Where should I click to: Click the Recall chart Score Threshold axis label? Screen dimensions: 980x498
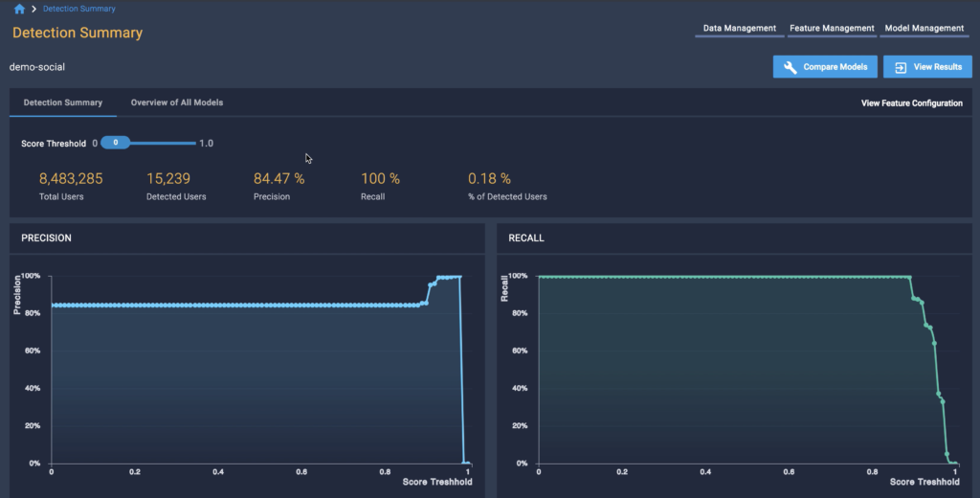[924, 482]
